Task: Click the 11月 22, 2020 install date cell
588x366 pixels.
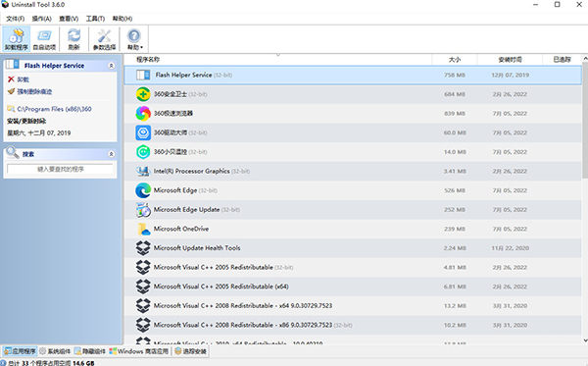Action: 510,248
